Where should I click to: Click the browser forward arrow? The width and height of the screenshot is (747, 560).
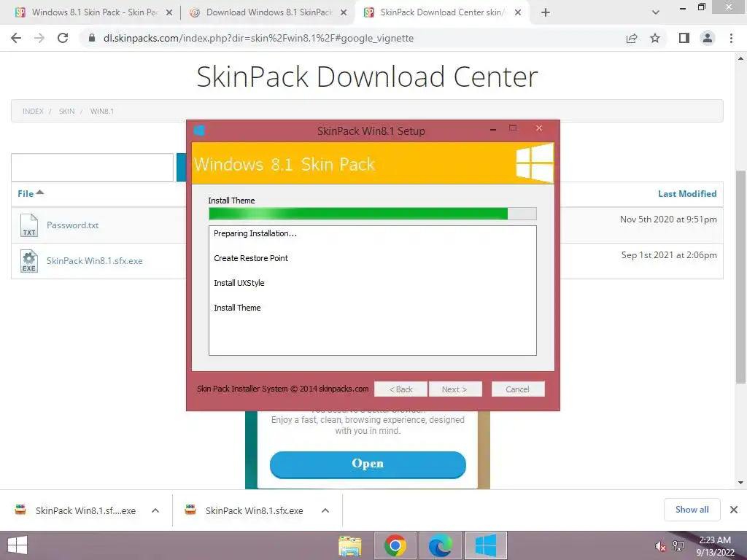coord(39,38)
